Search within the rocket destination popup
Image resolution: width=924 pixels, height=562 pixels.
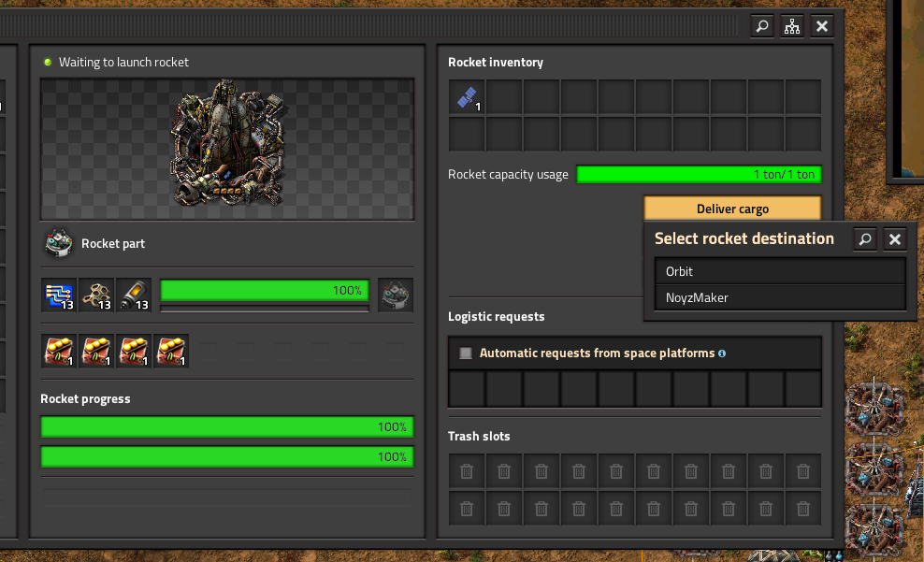pos(865,239)
